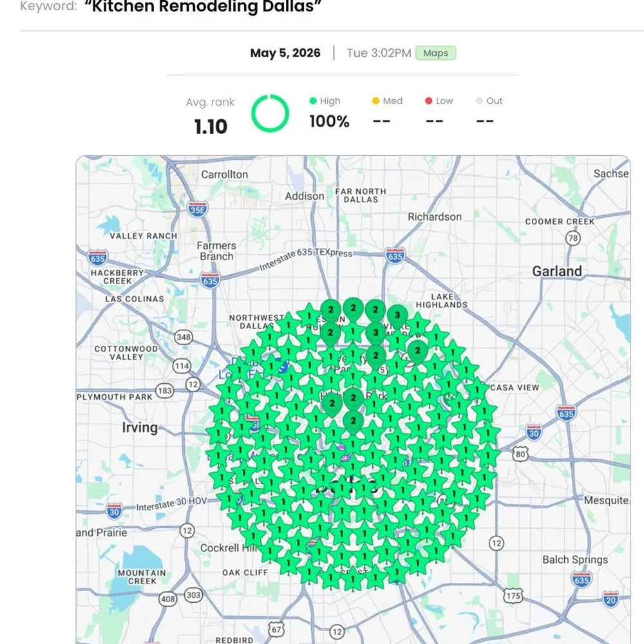Viewport: 644px width, 644px height.
Task: Click the 635 shield below Balch Springs
Action: pyautogui.click(x=582, y=580)
